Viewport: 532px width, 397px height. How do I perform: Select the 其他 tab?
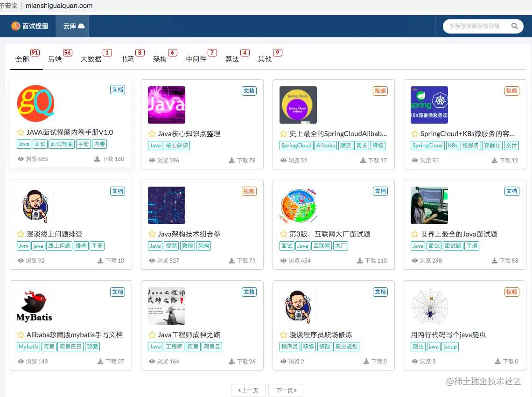265,59
